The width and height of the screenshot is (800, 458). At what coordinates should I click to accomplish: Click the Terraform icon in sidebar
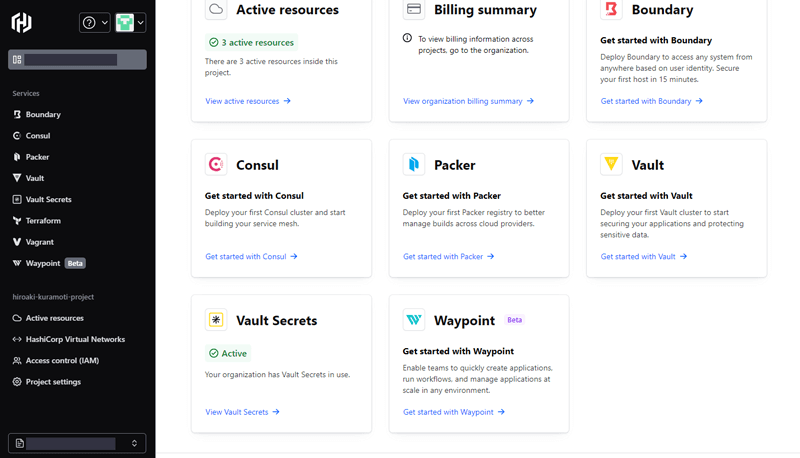point(17,221)
